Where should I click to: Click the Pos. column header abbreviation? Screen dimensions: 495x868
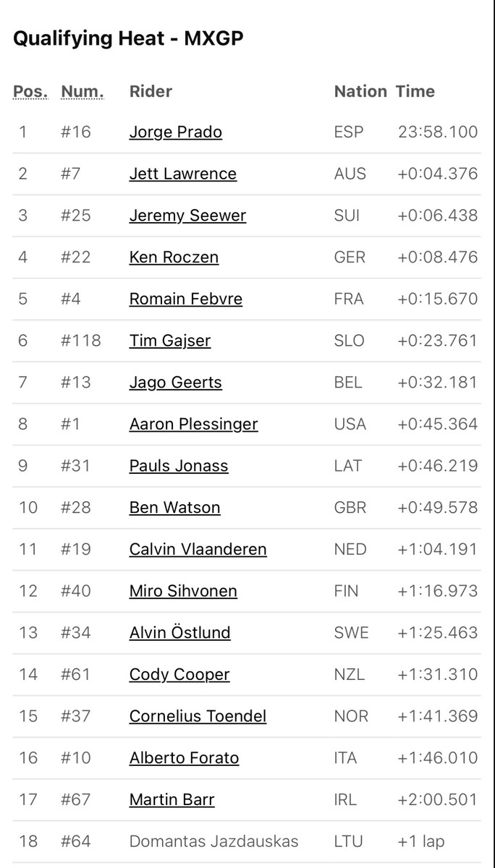point(30,92)
